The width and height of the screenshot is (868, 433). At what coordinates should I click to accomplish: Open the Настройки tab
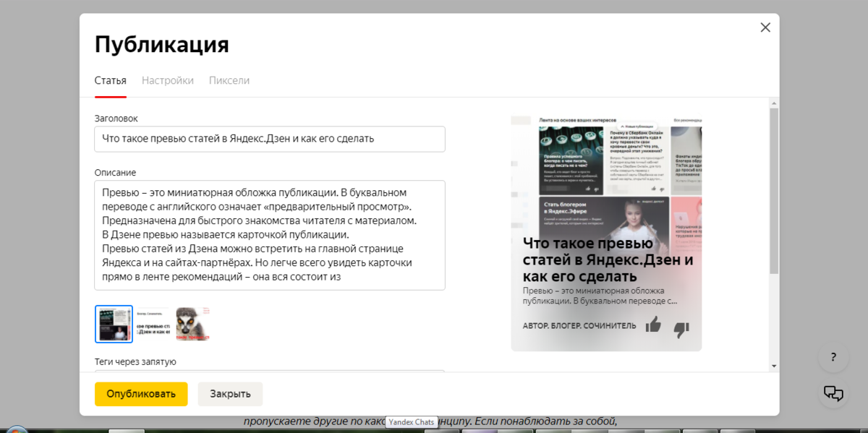(168, 80)
